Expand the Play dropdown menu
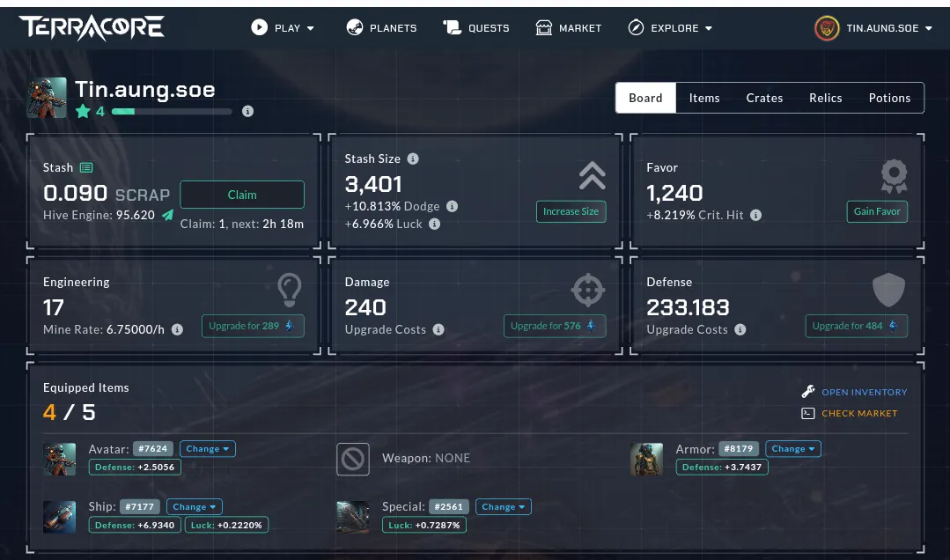The image size is (950, 560). point(283,28)
